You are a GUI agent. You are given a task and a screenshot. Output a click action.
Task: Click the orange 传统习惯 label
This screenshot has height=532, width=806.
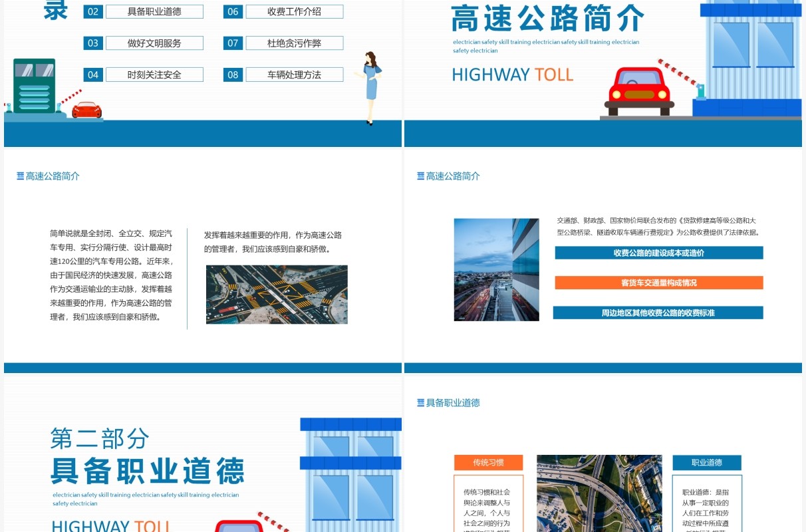click(x=489, y=462)
